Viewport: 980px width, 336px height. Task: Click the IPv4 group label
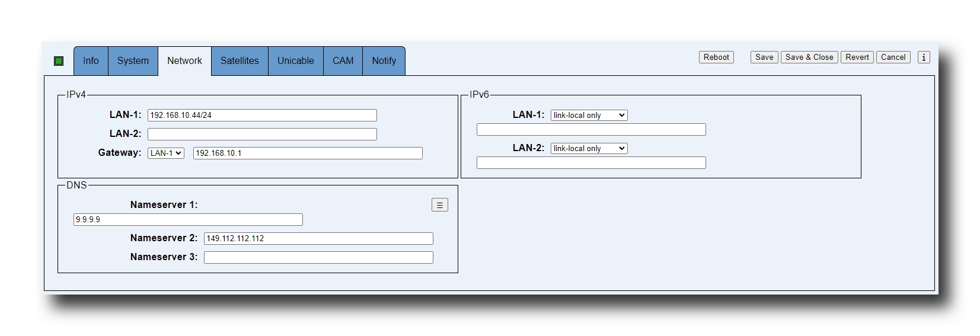pyautogui.click(x=76, y=95)
